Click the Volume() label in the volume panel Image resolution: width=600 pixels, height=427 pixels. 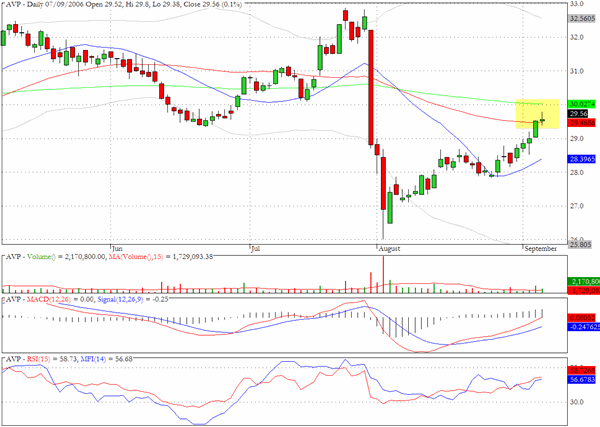click(x=39, y=256)
